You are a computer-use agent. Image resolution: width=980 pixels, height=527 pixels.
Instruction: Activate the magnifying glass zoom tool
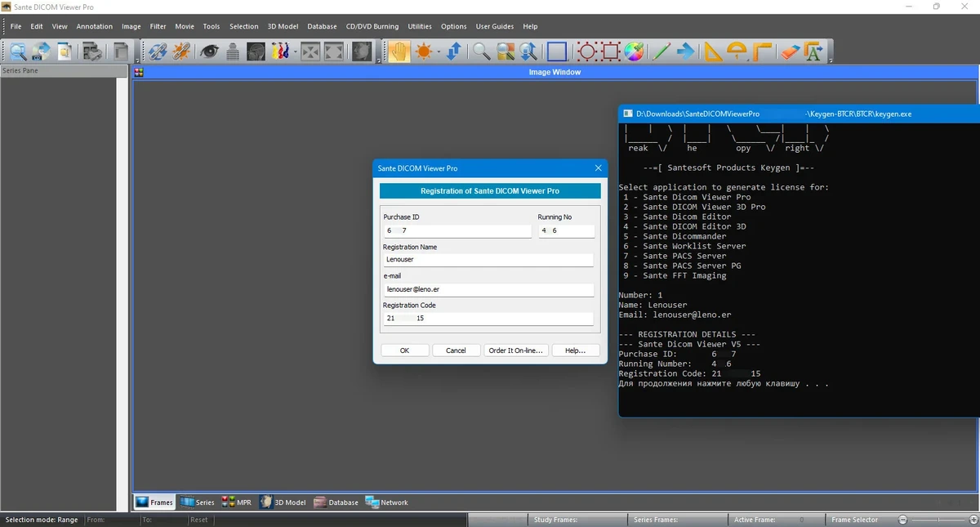click(482, 51)
